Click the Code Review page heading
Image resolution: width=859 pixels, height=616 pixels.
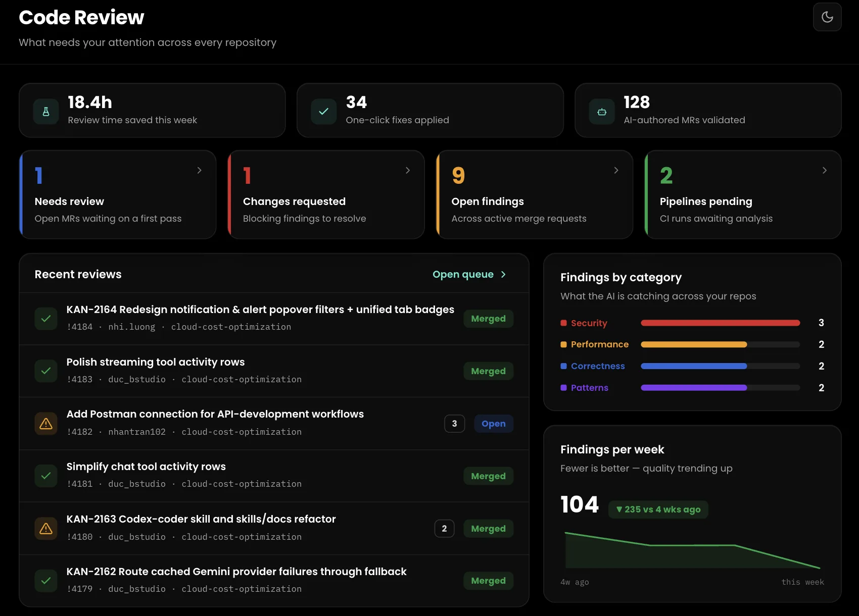click(81, 17)
